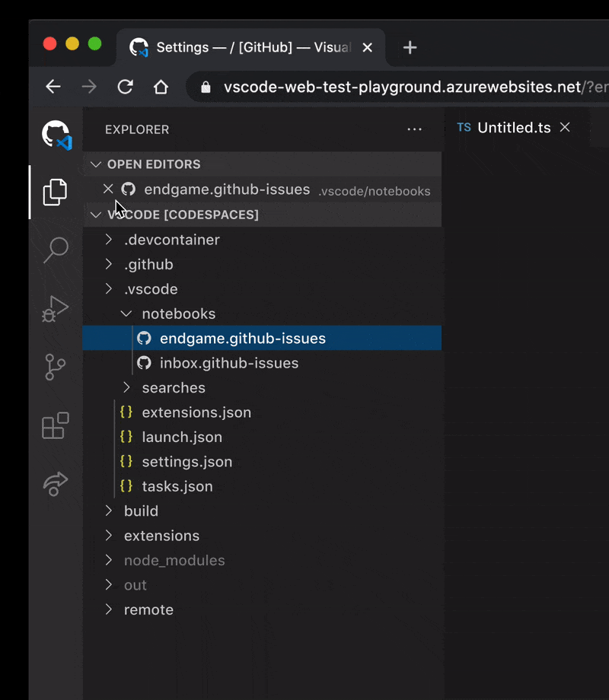The image size is (609, 700).
Task: Open the Extensions view
Action: tap(55, 426)
